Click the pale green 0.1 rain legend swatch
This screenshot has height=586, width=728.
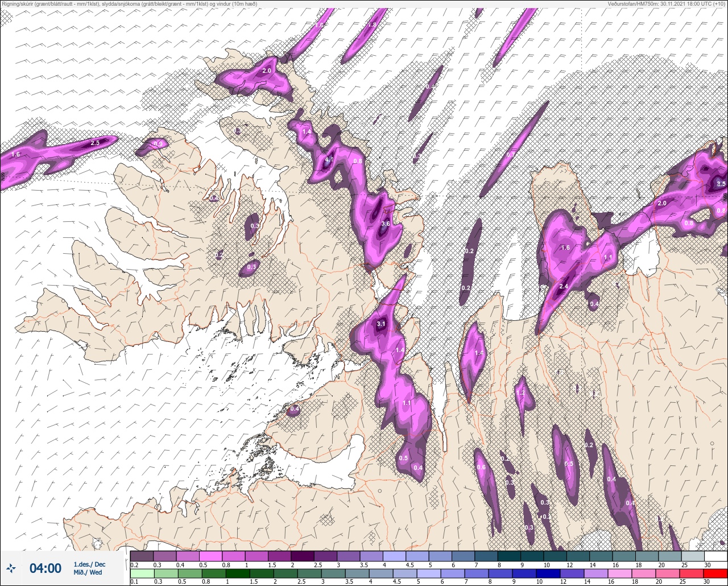(x=142, y=573)
